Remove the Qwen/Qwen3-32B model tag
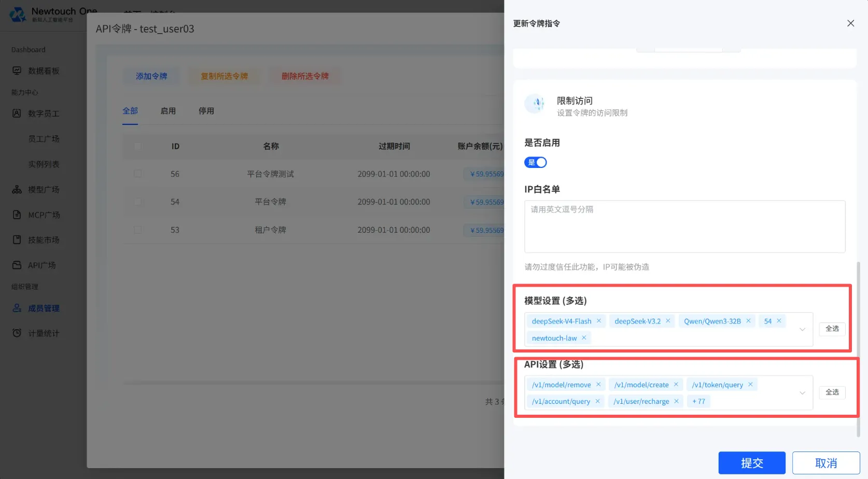This screenshot has width=868, height=479. pos(748,321)
